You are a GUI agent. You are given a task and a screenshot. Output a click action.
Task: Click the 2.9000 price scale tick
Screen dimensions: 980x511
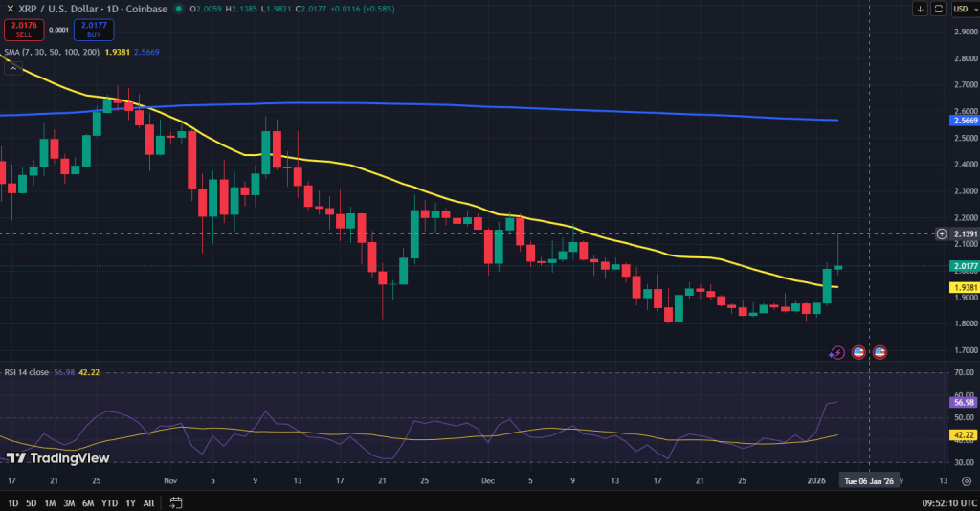tap(966, 32)
